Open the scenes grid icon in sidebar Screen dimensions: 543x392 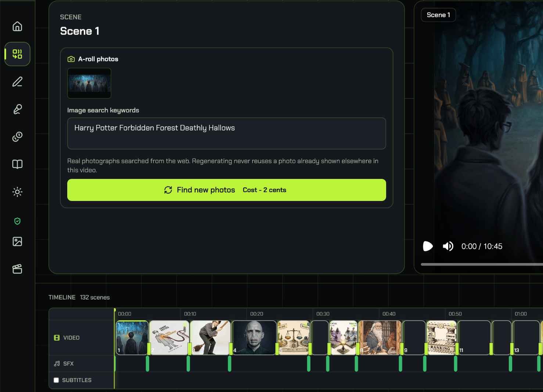click(17, 54)
